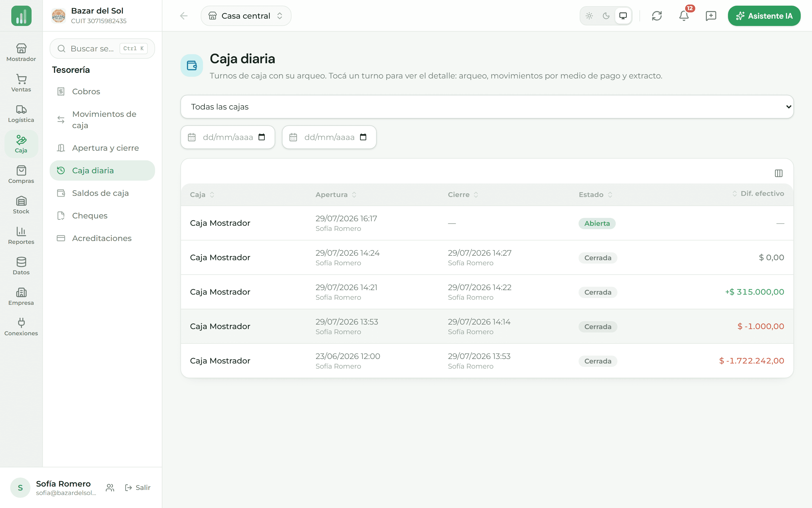The image size is (812, 508).
Task: Click the +$ 315.000,00 difference
Action: [x=754, y=292]
